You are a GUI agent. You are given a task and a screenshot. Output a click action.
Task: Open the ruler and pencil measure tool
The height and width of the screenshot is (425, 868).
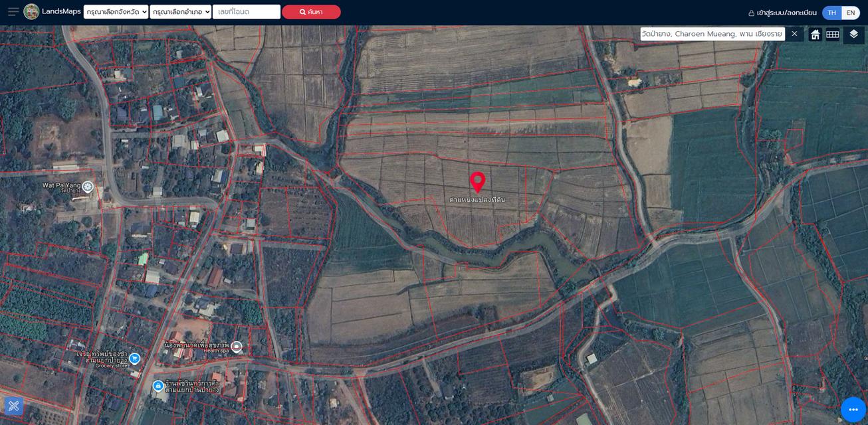[14, 406]
